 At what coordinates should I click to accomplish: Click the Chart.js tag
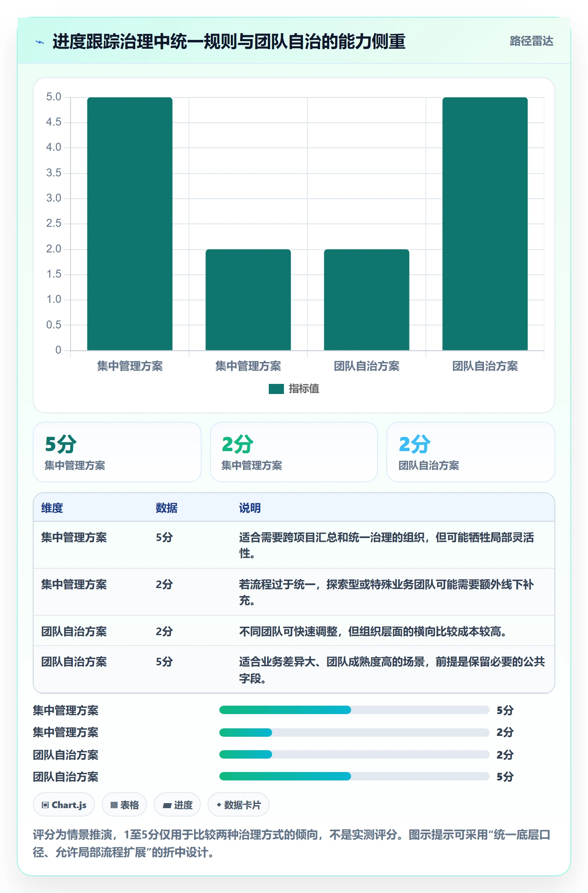(x=64, y=805)
